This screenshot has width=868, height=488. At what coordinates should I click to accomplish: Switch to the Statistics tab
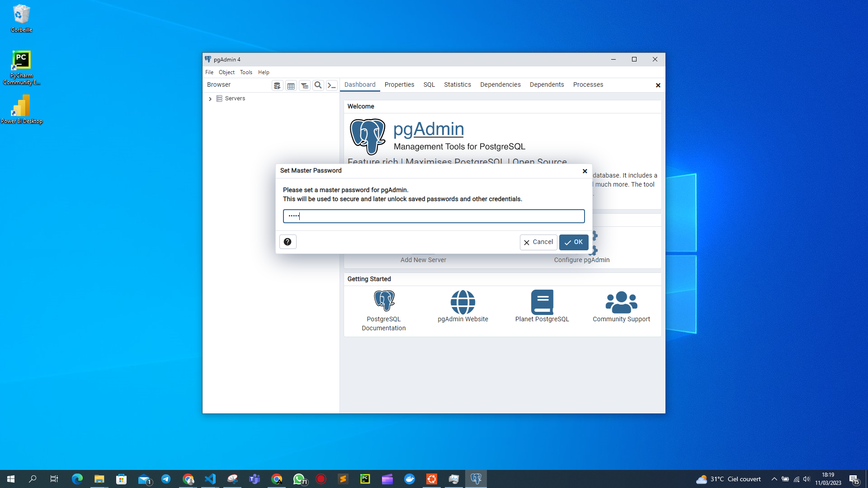(x=458, y=84)
